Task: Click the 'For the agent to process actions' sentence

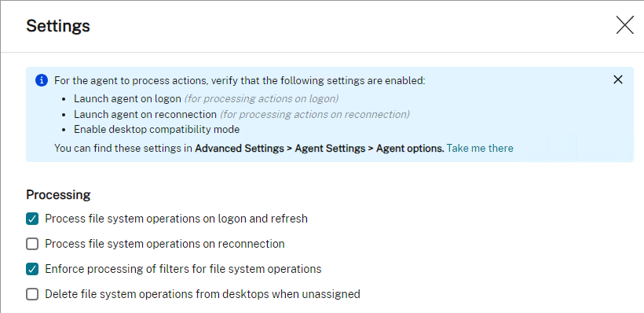Action: (240, 81)
